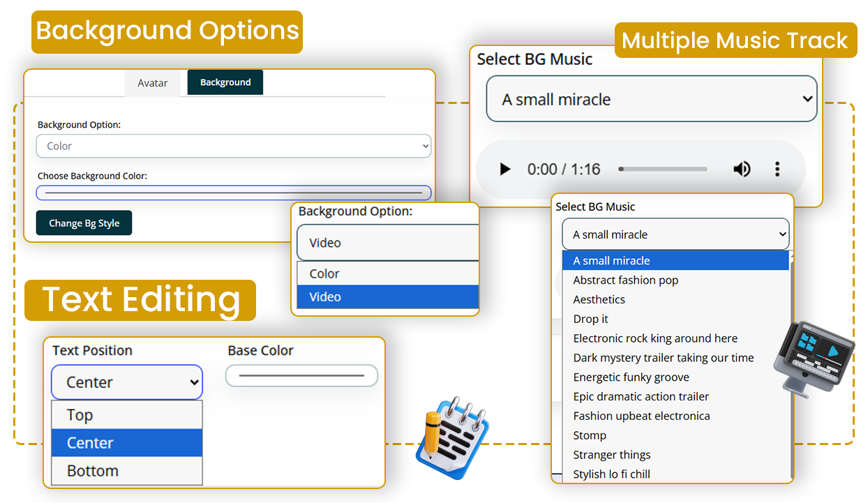Open the Text Position dropdown showing Center

coord(127,382)
